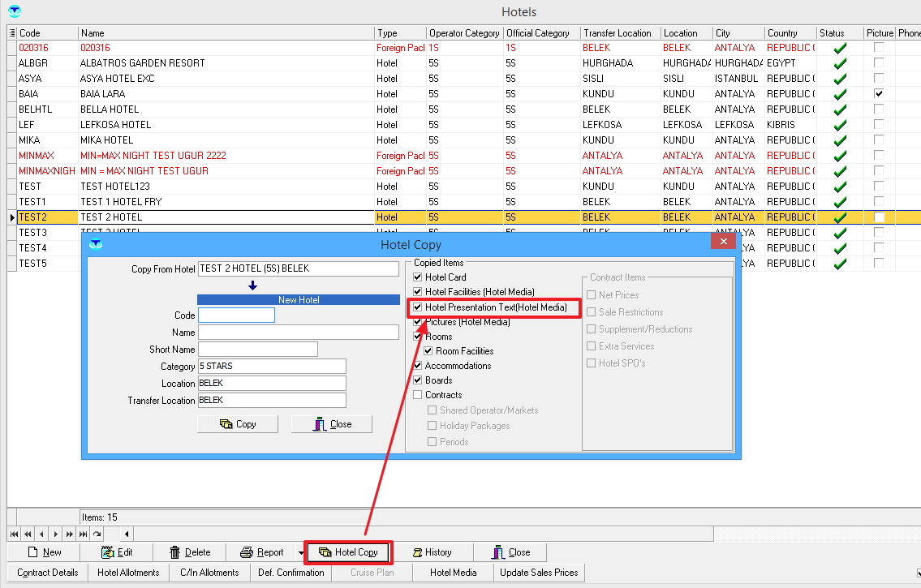Click the new hotel Code field

tap(236, 315)
